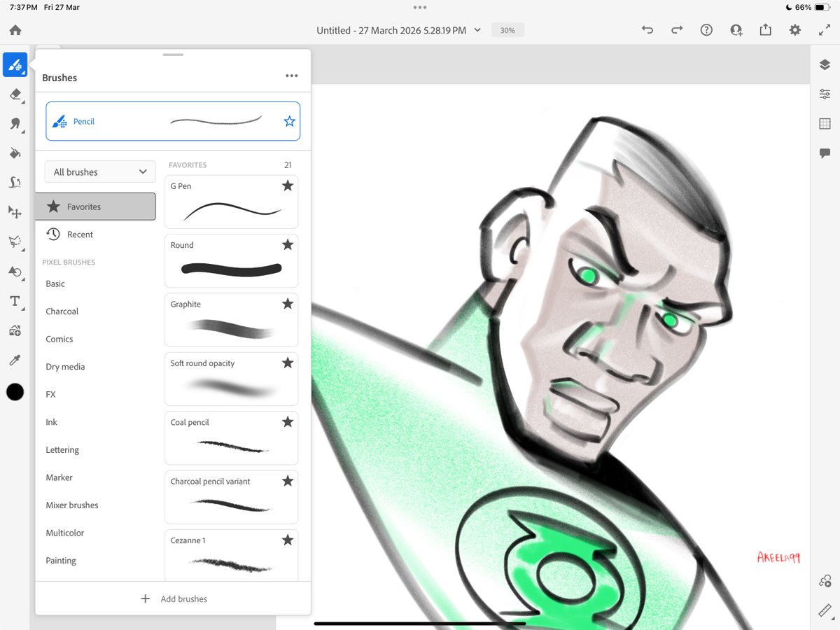Select the Lasso selection tool
The width and height of the screenshot is (840, 630).
pos(15,241)
